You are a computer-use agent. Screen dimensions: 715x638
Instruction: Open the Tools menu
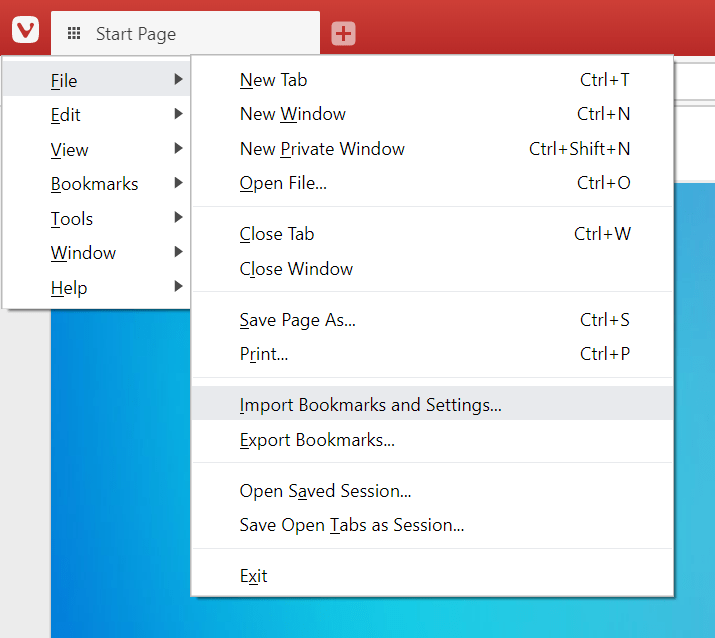tap(97, 218)
